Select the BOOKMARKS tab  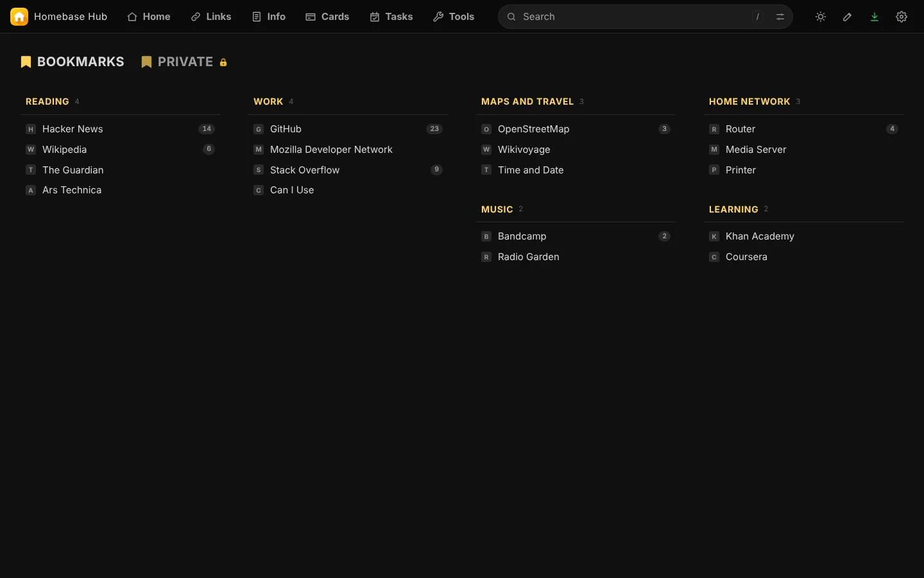pyautogui.click(x=73, y=62)
